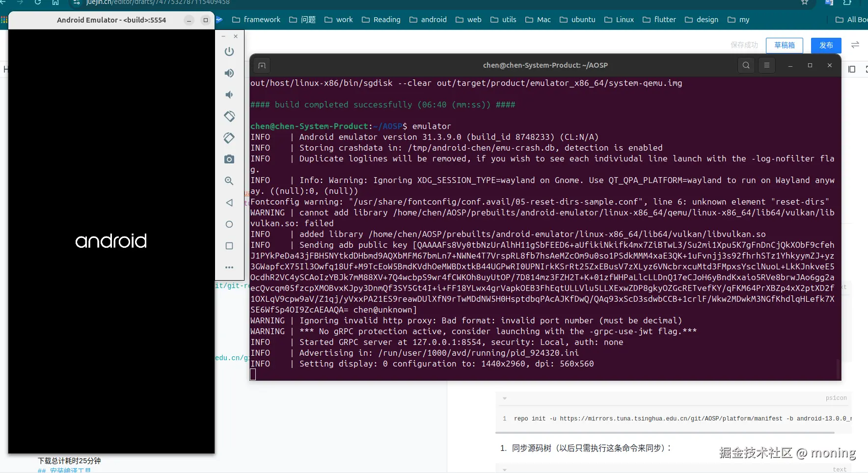868x473 pixels.
Task: Click the 下载总计耗时25分钟 text
Action: 69,461
